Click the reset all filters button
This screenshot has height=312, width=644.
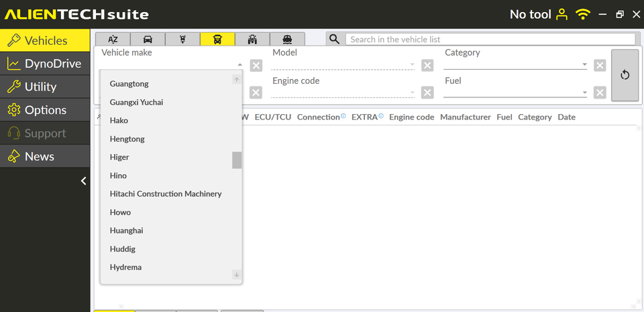(625, 75)
